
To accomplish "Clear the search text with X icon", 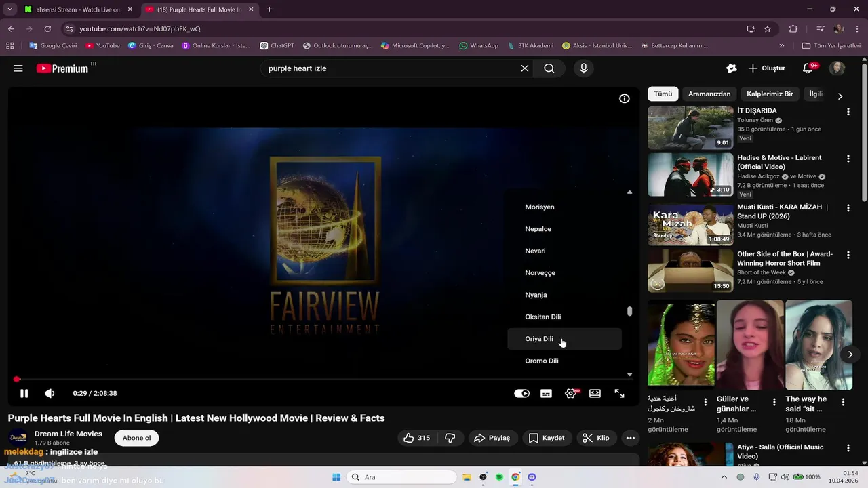I will coord(524,68).
